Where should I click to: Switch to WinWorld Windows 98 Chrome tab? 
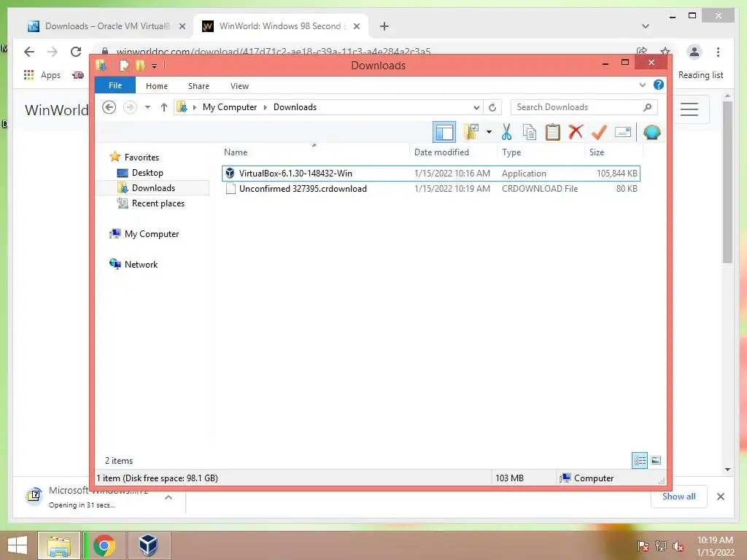[281, 26]
